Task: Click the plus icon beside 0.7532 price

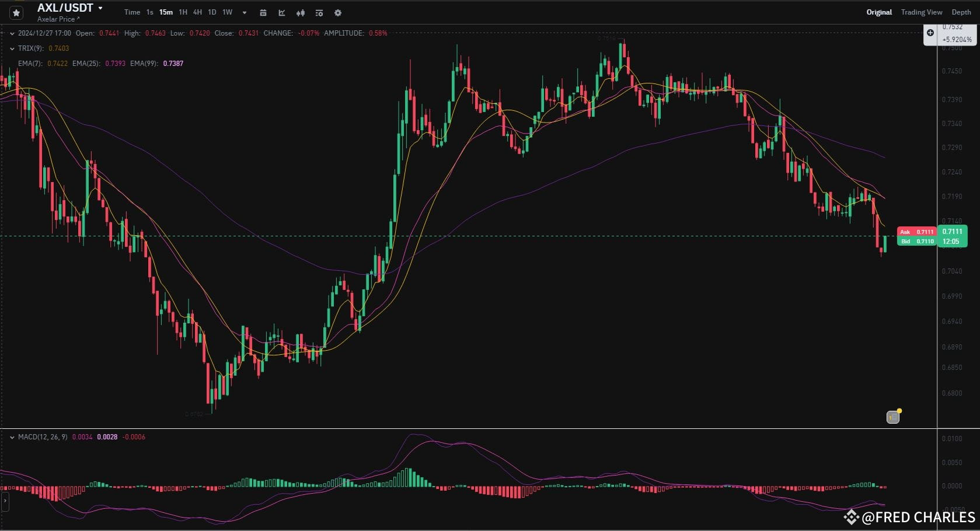Action: point(930,33)
